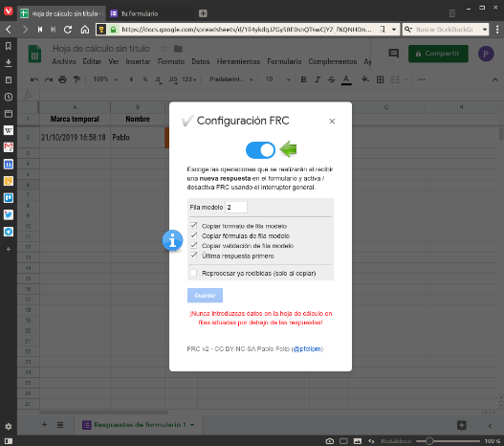This screenshot has width=504, height=446.
Task: Open the Downloads panel in sidebar
Action: click(9, 63)
